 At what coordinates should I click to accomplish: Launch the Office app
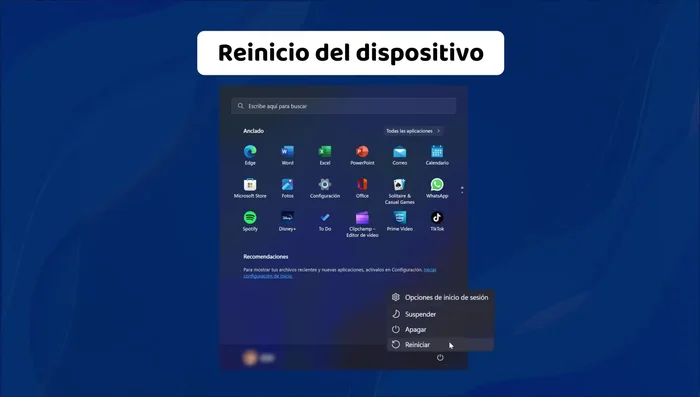(362, 188)
